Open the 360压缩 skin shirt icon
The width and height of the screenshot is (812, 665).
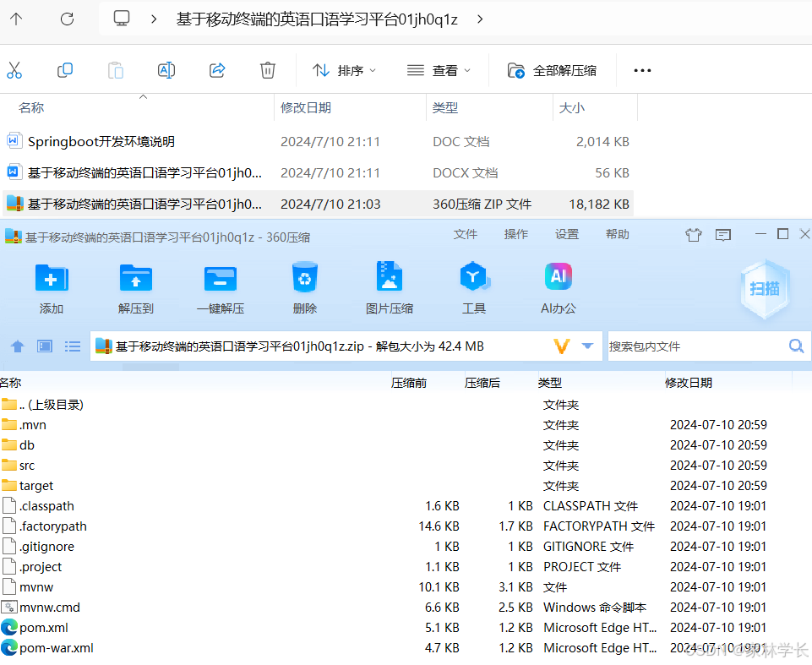click(x=694, y=235)
